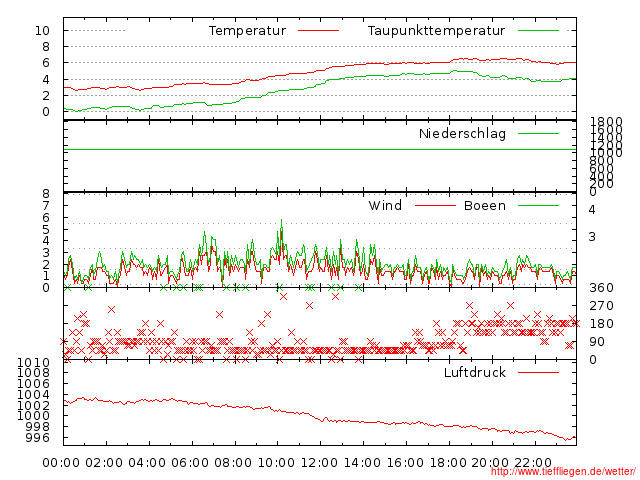This screenshot has width=640, height=480.
Task: Click the Temperatur legend label
Action: pyautogui.click(x=247, y=31)
